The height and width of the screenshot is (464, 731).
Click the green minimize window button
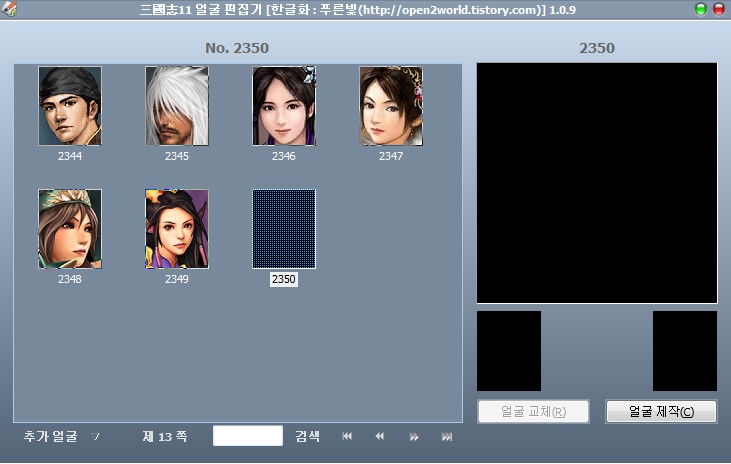pyautogui.click(x=701, y=9)
